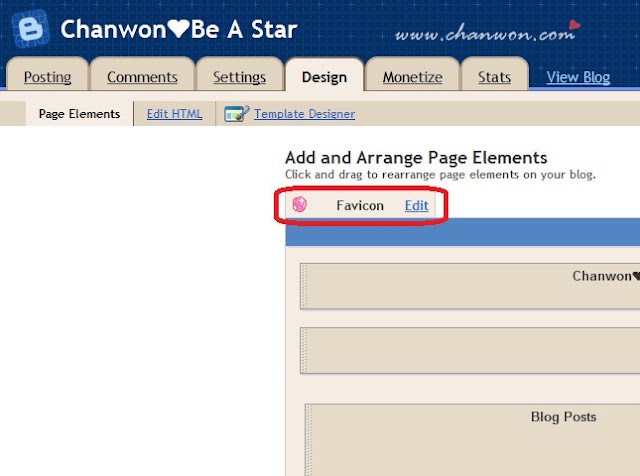
Task: Click the drag handle on Chanwon header element
Action: (303, 286)
